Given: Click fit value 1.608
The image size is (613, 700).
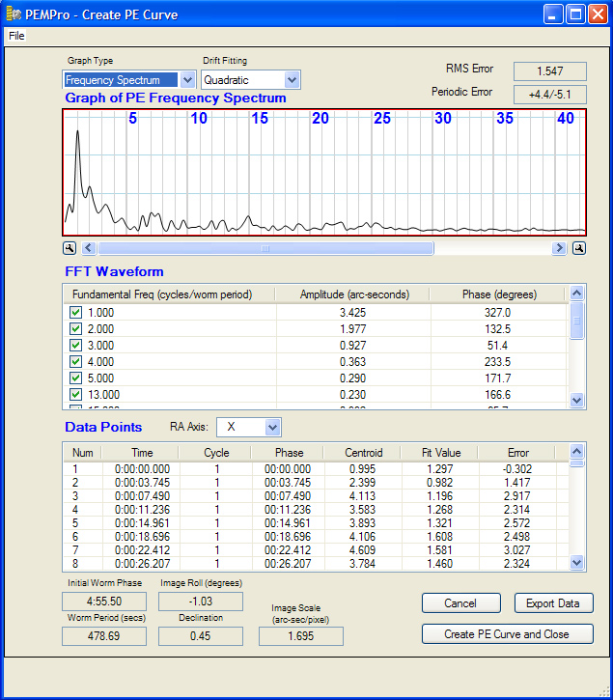Looking at the screenshot, I should tap(440, 537).
